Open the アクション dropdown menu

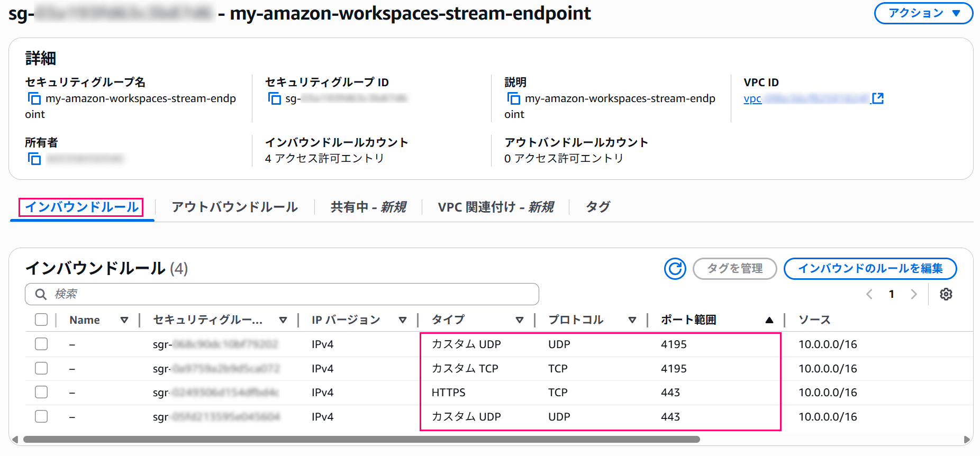click(x=923, y=13)
